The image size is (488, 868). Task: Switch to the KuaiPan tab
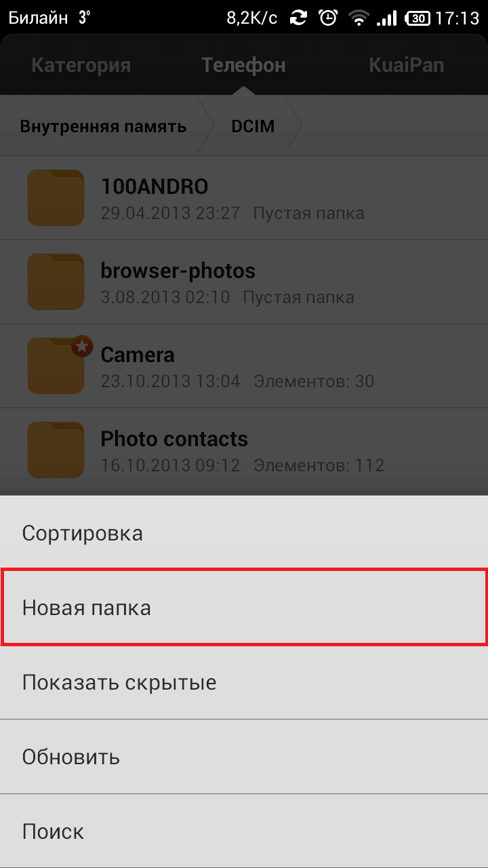407,65
